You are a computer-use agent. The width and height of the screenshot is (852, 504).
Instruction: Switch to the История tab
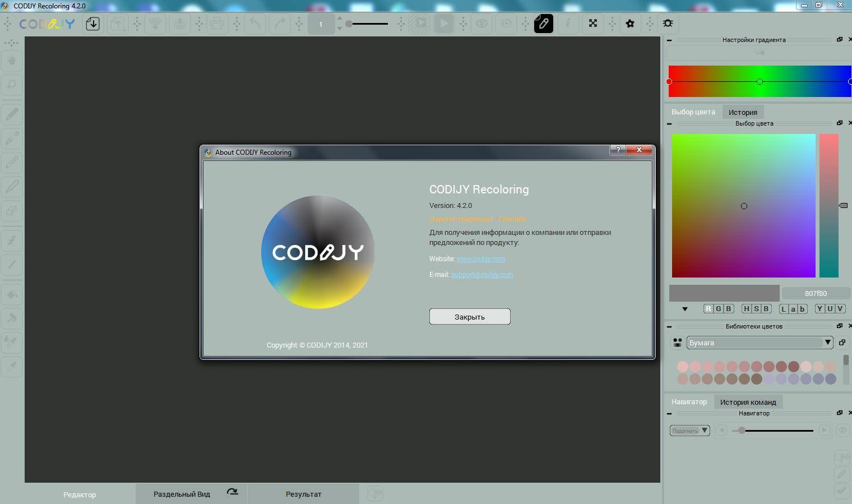(x=743, y=112)
